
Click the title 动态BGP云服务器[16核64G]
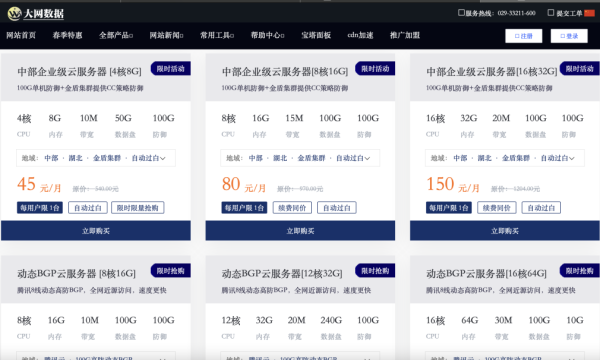pos(486,274)
